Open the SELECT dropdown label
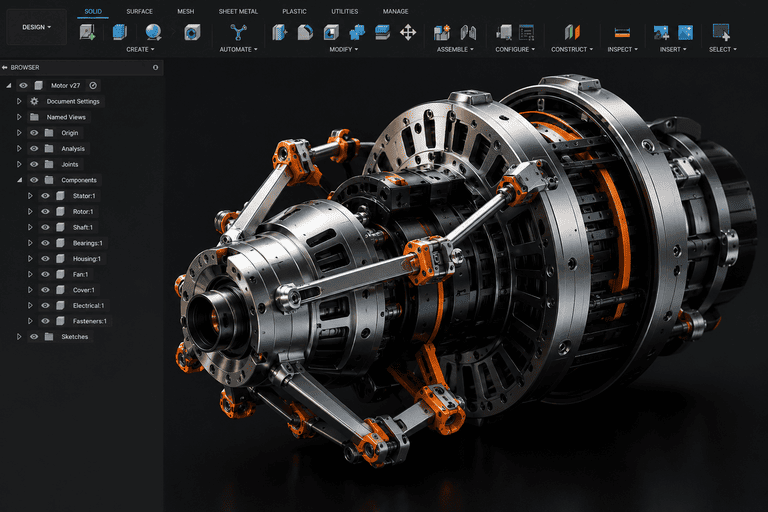The width and height of the screenshot is (768, 512). click(722, 49)
